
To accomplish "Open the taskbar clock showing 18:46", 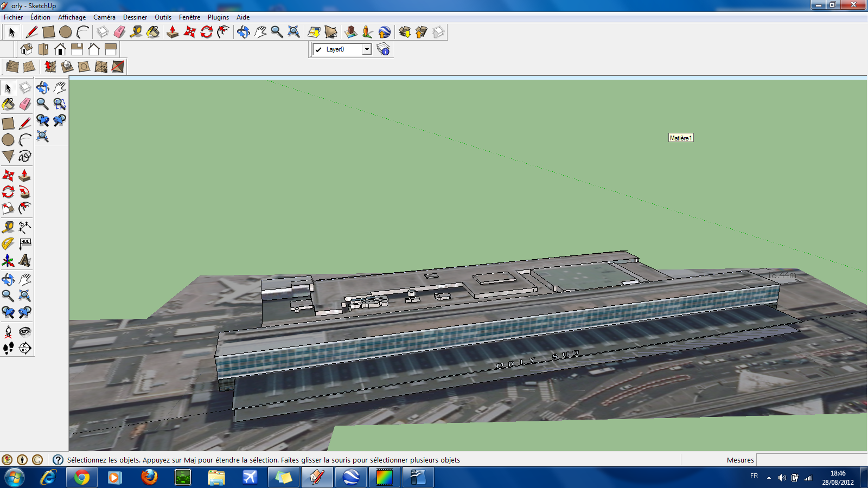I will pos(838,478).
